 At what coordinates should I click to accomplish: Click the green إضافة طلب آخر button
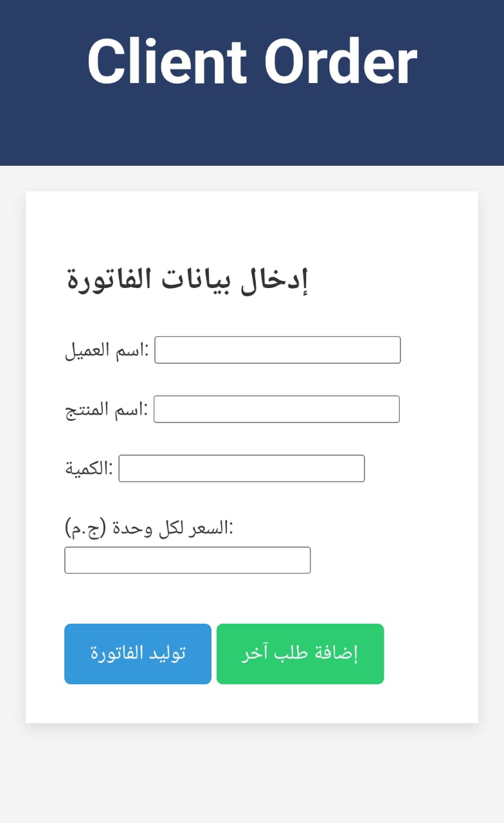coord(300,654)
